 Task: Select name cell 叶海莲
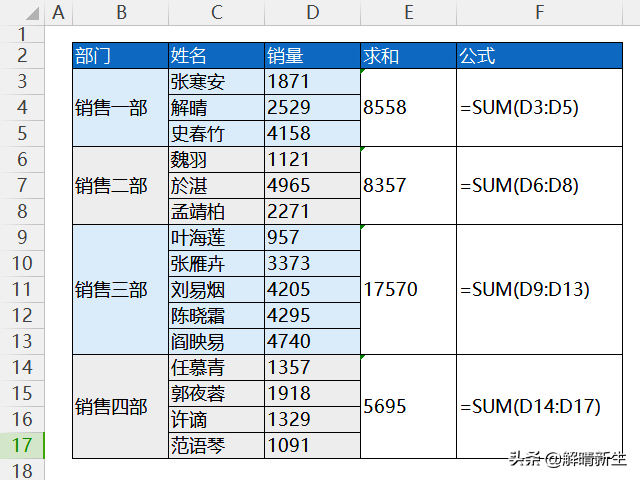point(217,238)
